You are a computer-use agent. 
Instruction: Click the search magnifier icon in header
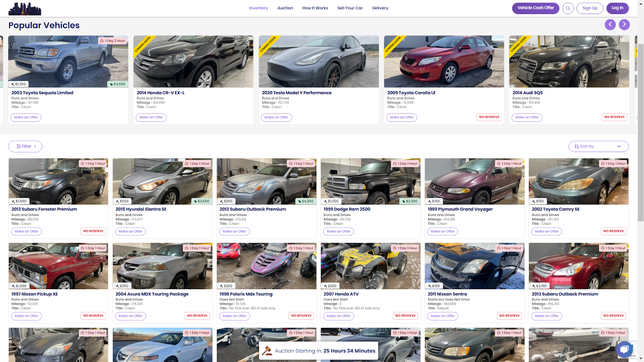point(568,8)
